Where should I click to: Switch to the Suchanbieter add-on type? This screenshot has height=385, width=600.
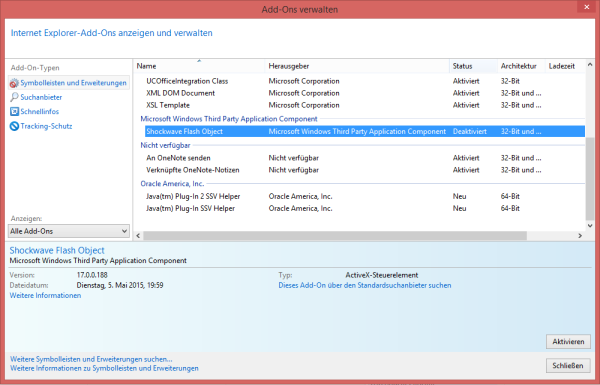coord(41,97)
